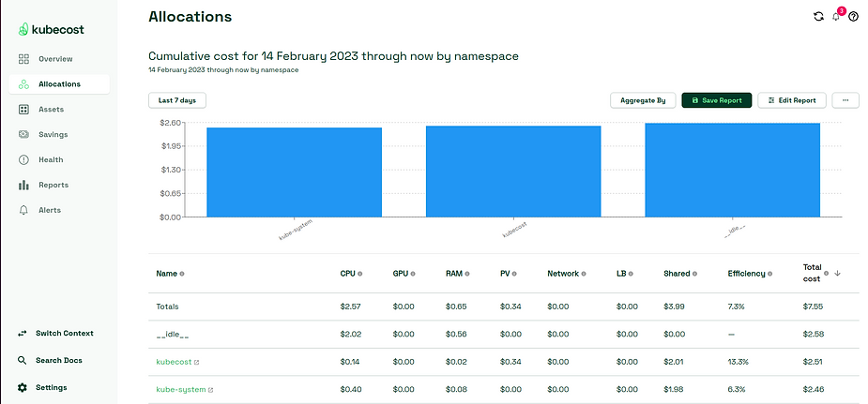Open the Alerts page
This screenshot has width=868, height=404.
pyautogui.click(x=50, y=210)
